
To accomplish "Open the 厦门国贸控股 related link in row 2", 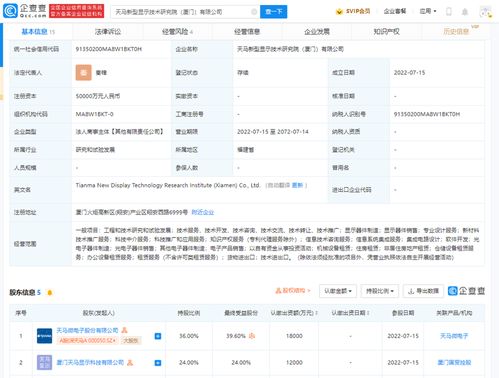I will pos(454,362).
